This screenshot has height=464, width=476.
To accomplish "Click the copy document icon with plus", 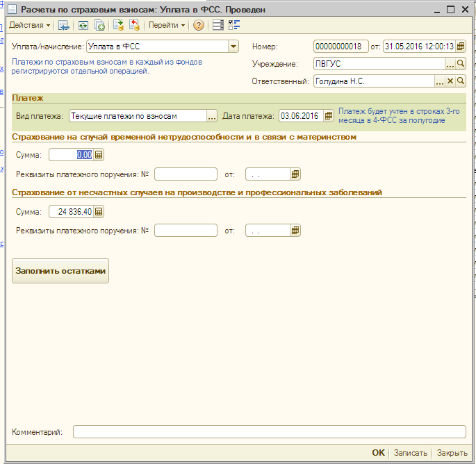I will point(99,26).
